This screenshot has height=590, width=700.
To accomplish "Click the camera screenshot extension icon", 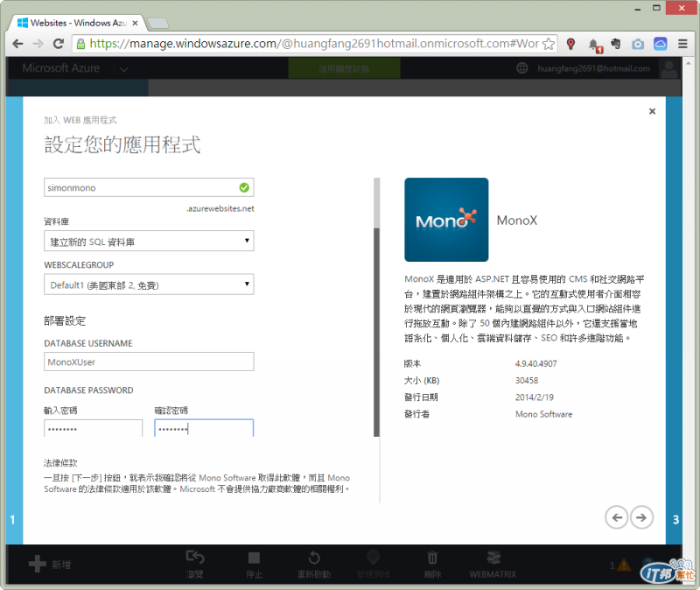I will pyautogui.click(x=638, y=45).
